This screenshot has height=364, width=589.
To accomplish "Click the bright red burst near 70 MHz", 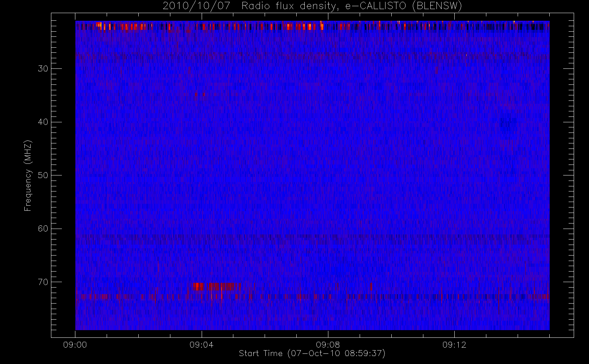I will 217,286.
